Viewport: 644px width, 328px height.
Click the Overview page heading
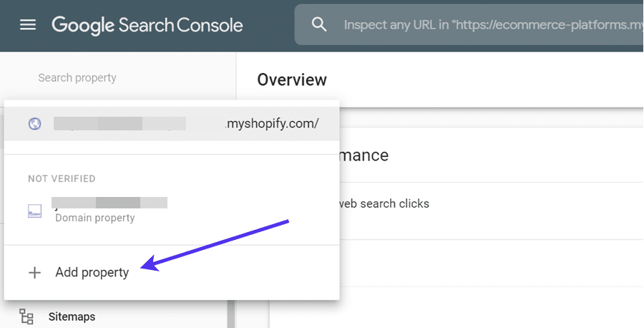coord(292,79)
